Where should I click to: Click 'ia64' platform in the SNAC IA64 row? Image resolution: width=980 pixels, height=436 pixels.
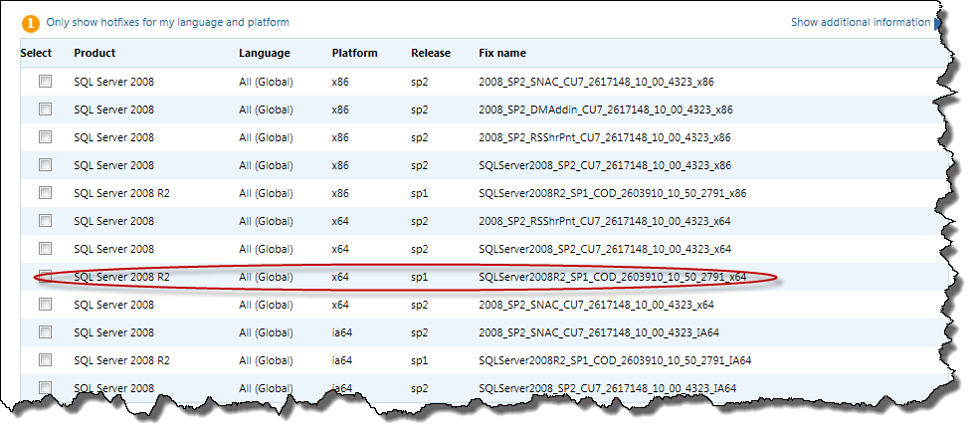[342, 332]
